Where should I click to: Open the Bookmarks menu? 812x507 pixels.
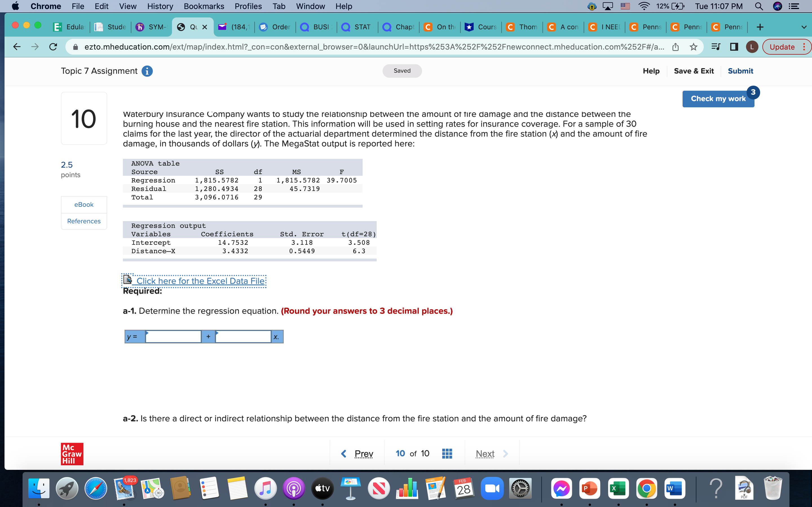click(204, 6)
